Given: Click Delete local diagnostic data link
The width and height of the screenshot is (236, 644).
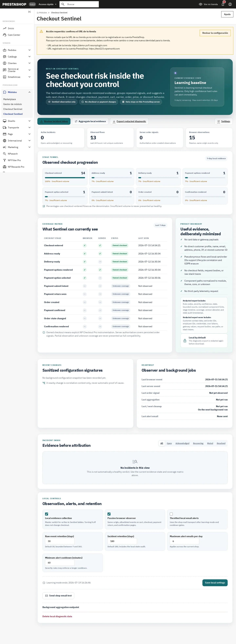Looking at the screenshot, I should (x=57, y=616).
